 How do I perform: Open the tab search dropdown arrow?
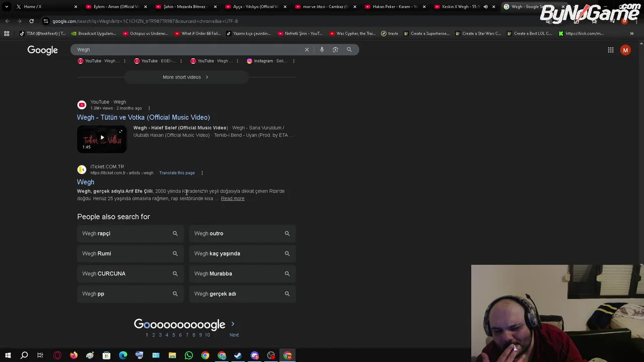tap(7, 7)
